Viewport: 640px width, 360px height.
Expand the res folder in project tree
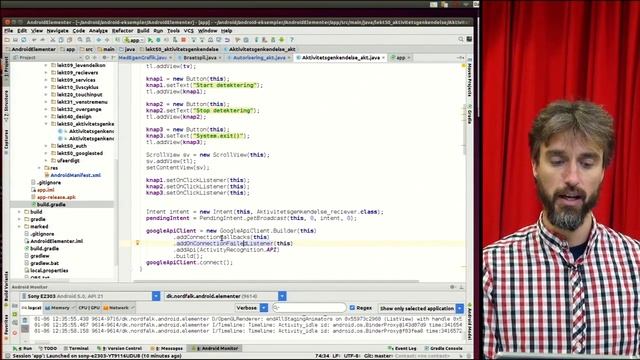tap(40, 168)
